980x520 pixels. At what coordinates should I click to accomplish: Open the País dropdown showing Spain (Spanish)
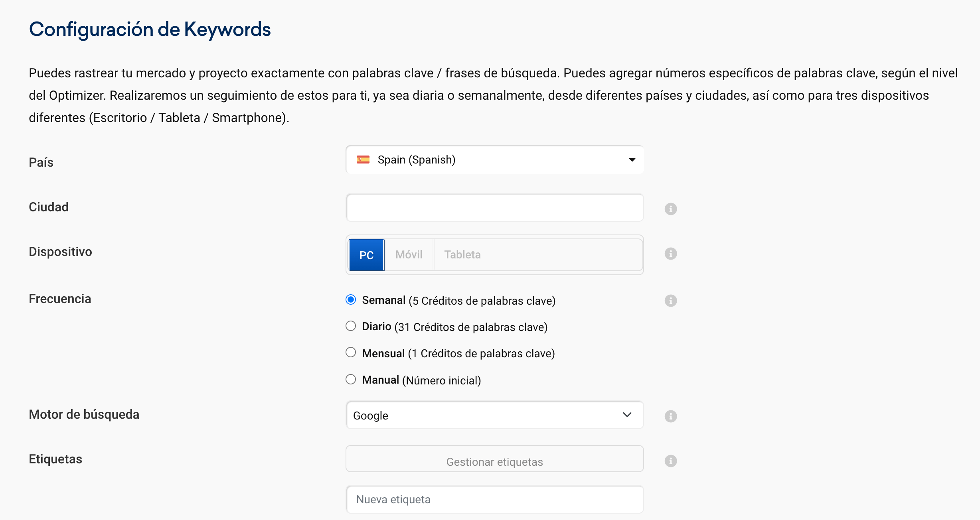click(x=494, y=160)
